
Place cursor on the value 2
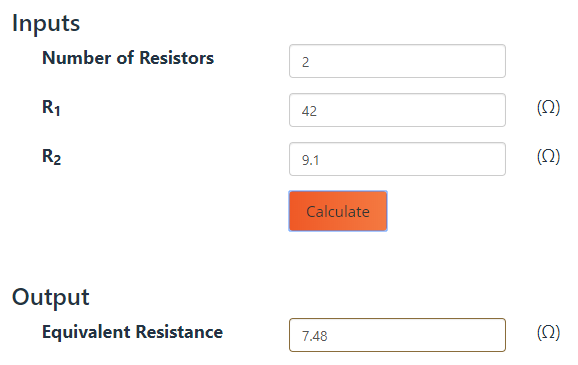(306, 62)
